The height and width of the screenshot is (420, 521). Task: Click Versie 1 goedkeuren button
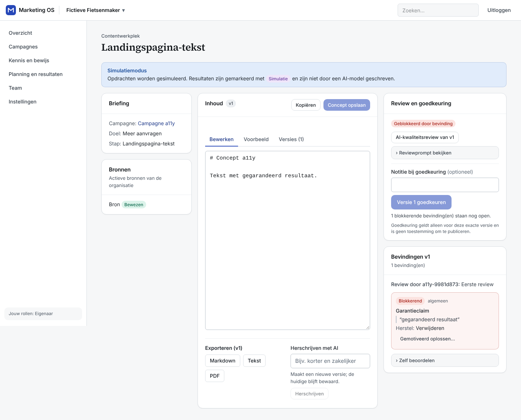(421, 202)
